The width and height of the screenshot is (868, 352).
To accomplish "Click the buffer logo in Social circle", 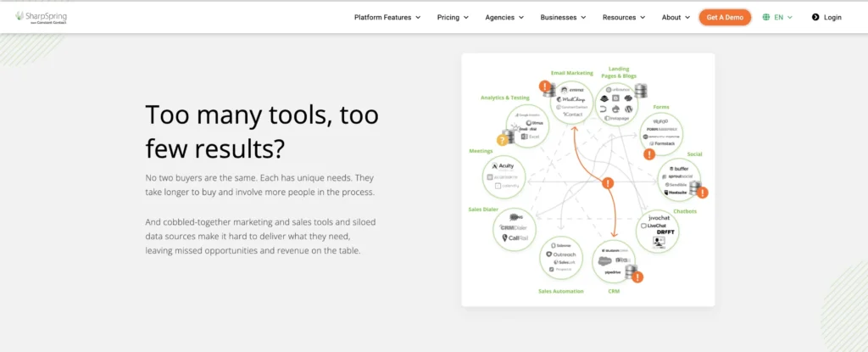I will pyautogui.click(x=677, y=169).
